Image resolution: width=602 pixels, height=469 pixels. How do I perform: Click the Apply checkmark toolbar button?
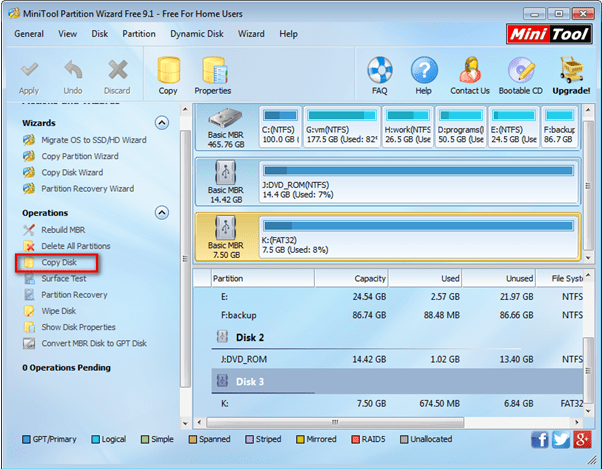pos(29,78)
